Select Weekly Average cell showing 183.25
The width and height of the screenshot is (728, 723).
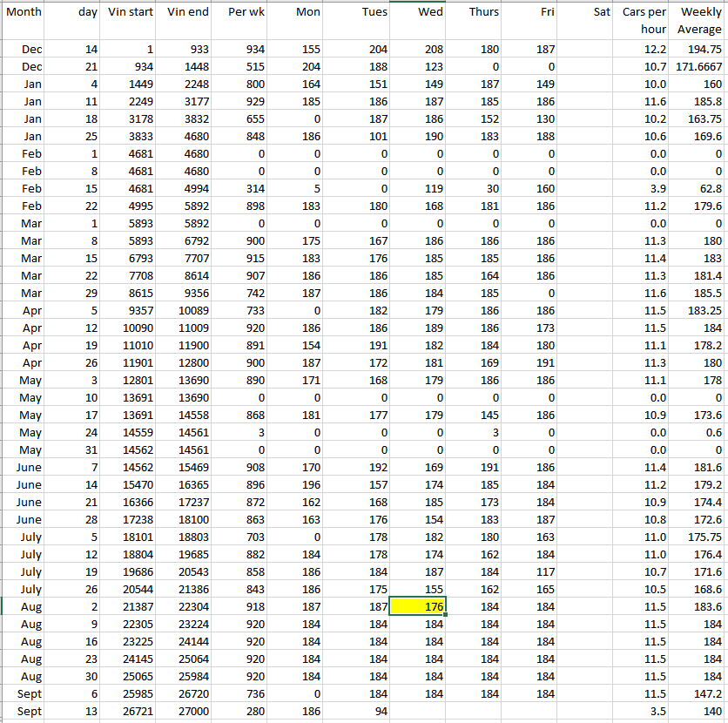[x=699, y=311]
